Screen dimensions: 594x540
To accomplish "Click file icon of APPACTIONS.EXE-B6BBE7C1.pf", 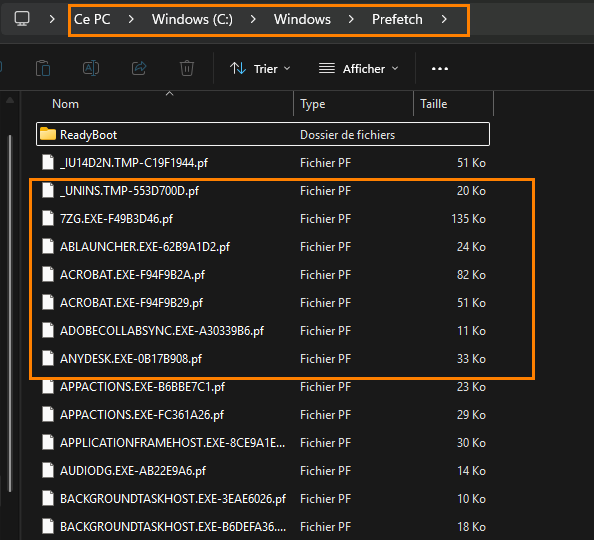I will pos(48,387).
